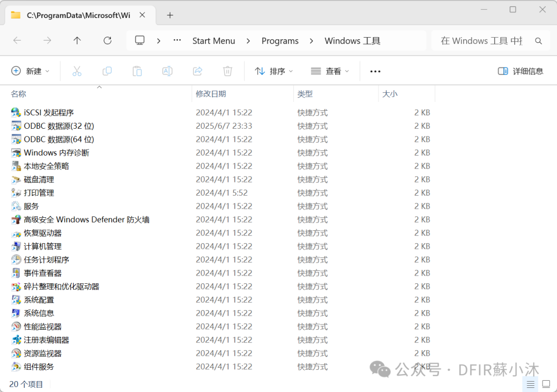Click the 任务计划程序 clock icon
The width and height of the screenshot is (557, 392).
coord(16,260)
